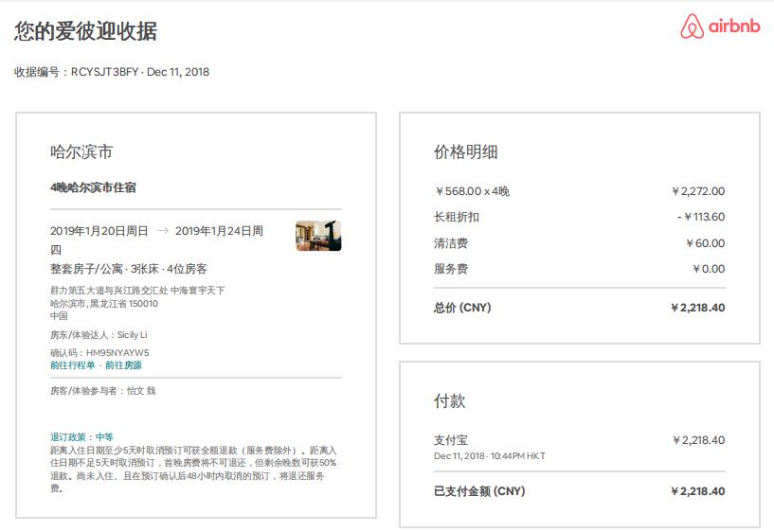Click the 服务费 label
The image size is (774, 532).
[x=451, y=269]
